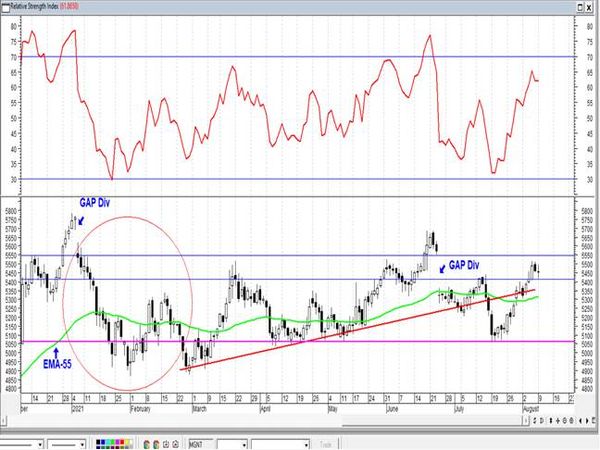The height and width of the screenshot is (450, 600).
Task: Restore the Relative Strength Index chart window
Action: tap(581, 7)
